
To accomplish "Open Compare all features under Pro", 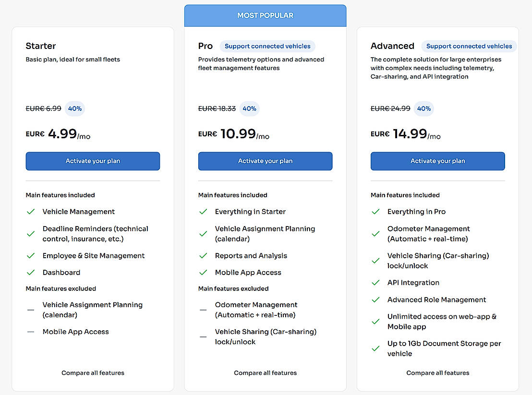I will click(x=265, y=373).
